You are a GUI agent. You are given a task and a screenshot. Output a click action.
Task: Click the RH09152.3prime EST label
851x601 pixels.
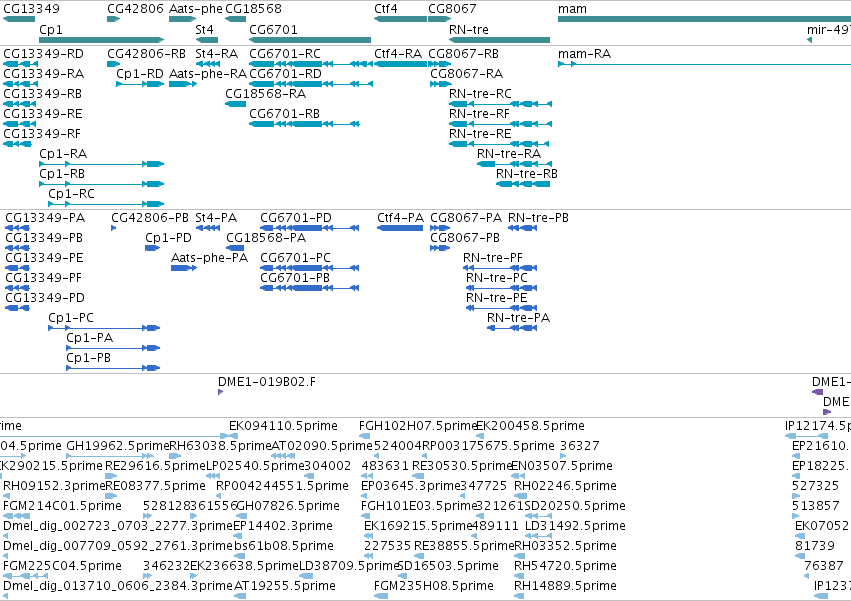pyautogui.click(x=54, y=485)
